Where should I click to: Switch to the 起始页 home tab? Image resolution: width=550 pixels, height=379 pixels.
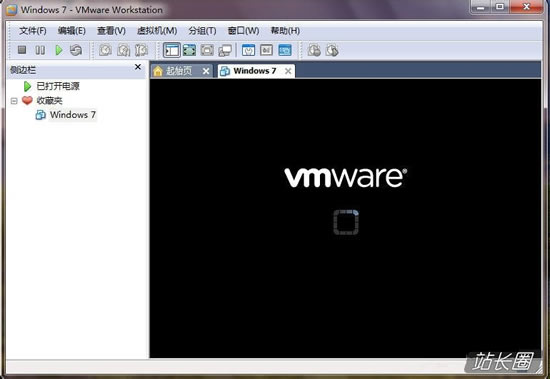point(182,71)
